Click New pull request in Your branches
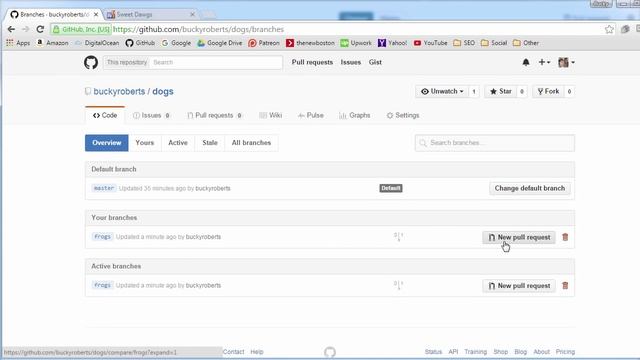This screenshot has height=360, width=640. click(x=519, y=237)
